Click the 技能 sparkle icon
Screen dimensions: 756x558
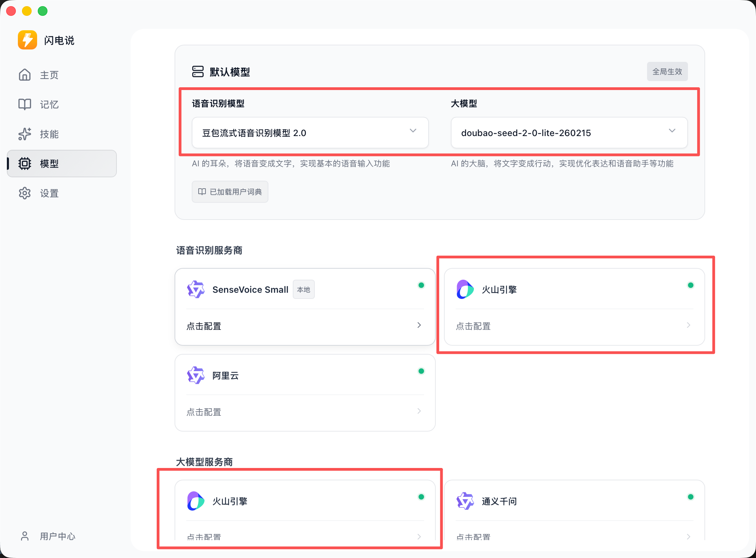click(25, 134)
